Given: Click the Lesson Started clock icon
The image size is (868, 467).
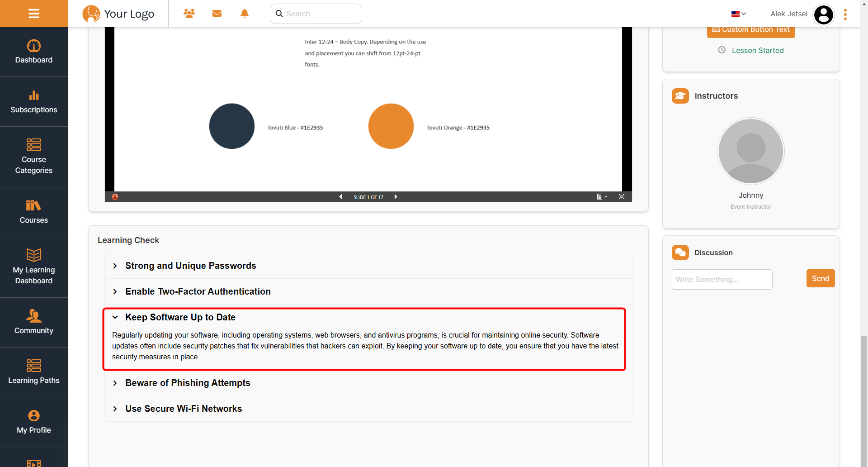Looking at the screenshot, I should click(x=722, y=50).
